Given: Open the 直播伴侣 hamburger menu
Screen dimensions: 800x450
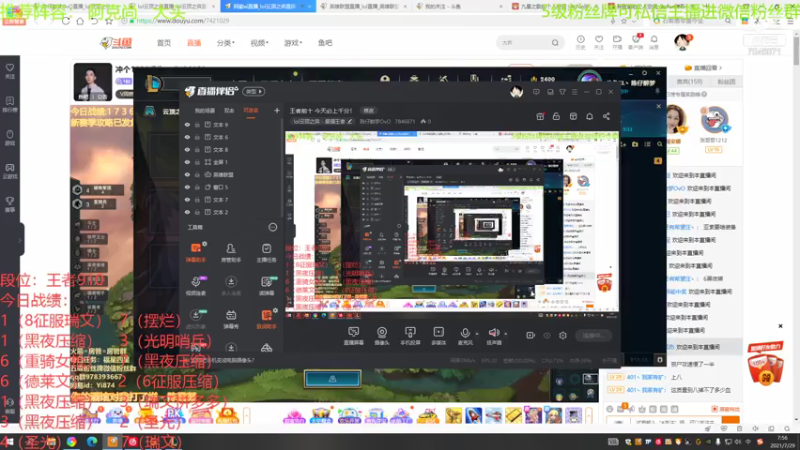Looking at the screenshot, I should coord(574,92).
